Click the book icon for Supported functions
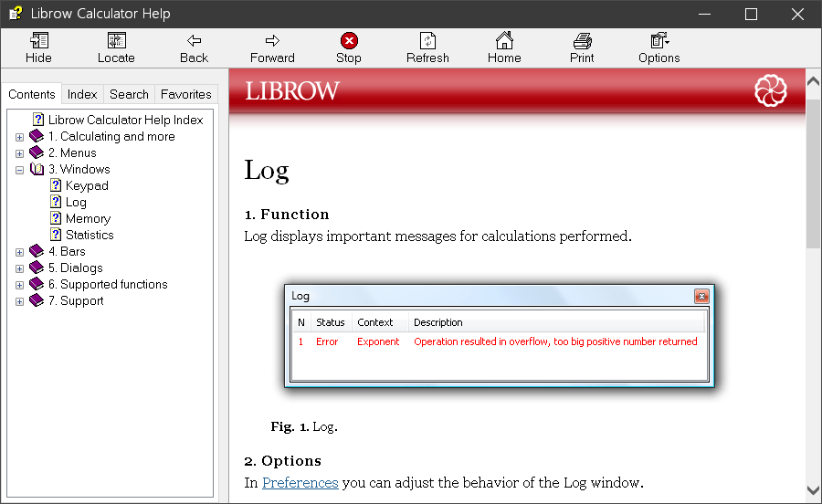Screen dimensions: 822x504 pos(37,284)
